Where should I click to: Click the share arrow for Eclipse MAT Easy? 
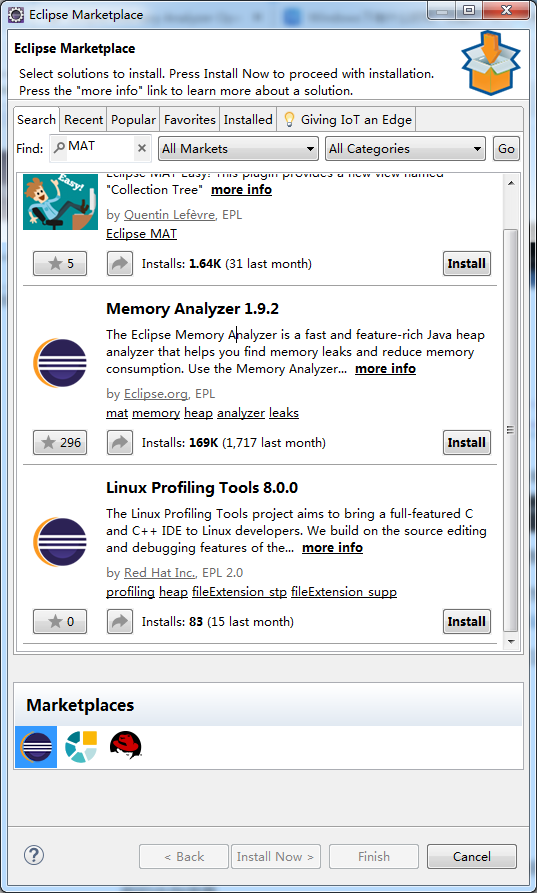(120, 264)
